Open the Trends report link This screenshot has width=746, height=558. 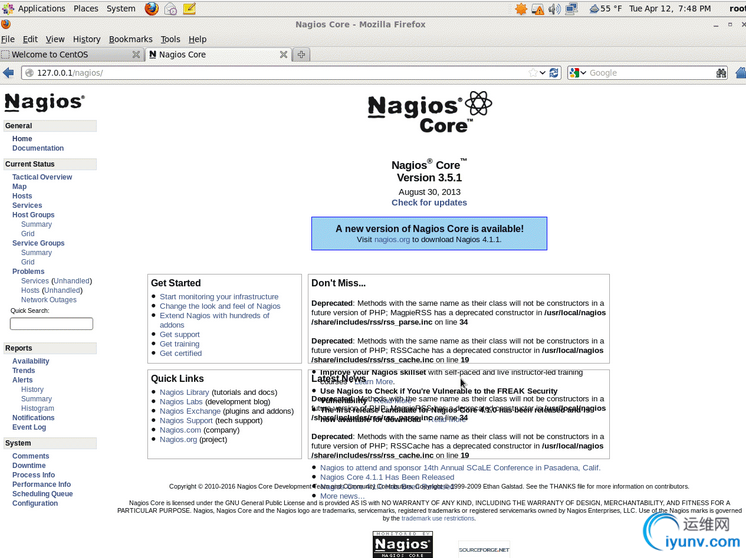pos(24,371)
